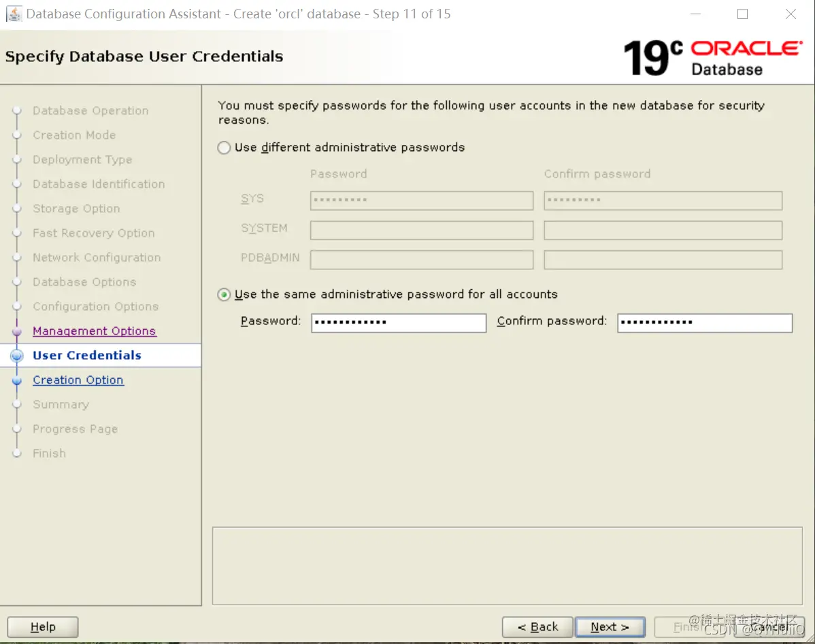This screenshot has width=815, height=644.
Task: Open the Help dialog
Action: (x=43, y=627)
